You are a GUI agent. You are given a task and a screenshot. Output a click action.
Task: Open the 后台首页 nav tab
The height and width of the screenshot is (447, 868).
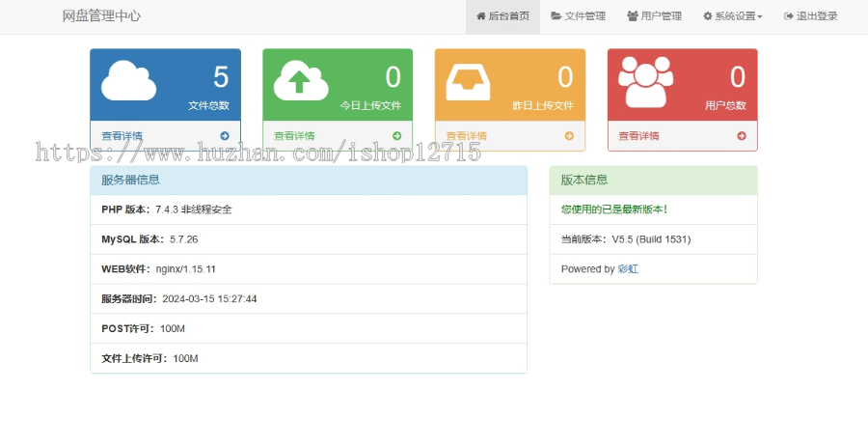coord(502,16)
